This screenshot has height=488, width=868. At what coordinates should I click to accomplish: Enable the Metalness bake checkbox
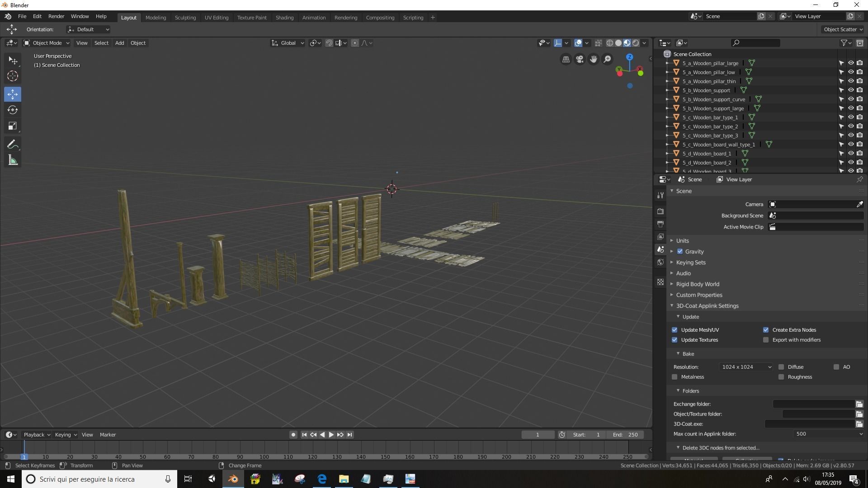point(675,377)
